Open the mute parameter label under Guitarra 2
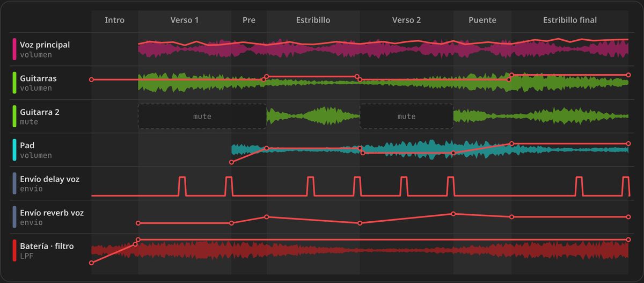644x283 pixels. pyautogui.click(x=29, y=122)
